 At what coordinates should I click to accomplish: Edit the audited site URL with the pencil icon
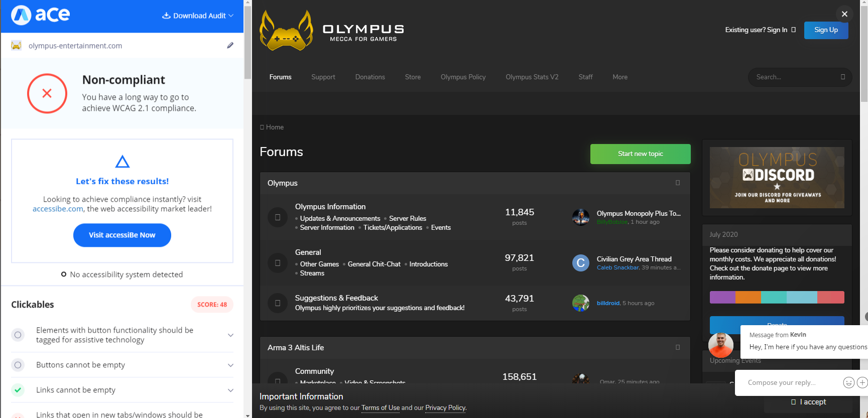click(x=230, y=46)
